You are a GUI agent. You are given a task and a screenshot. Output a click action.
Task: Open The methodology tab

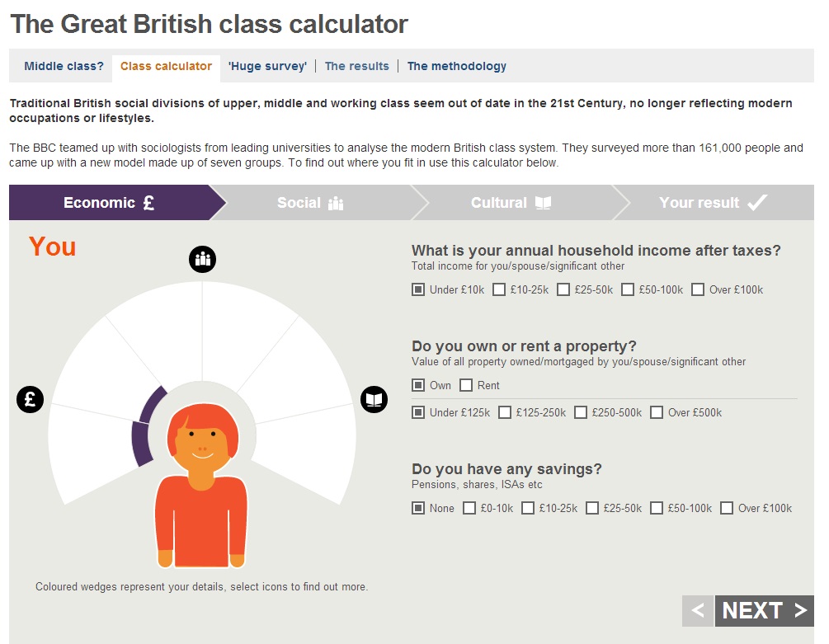click(x=457, y=66)
